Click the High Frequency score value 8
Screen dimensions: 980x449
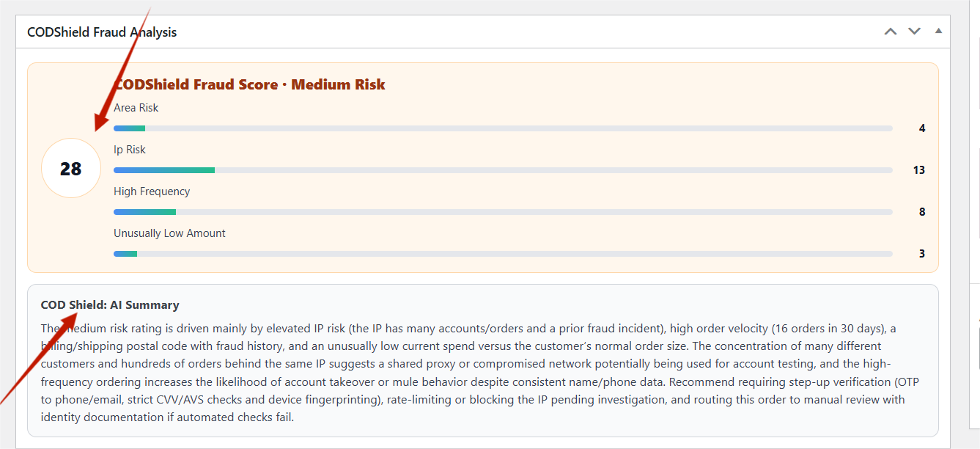tap(922, 212)
